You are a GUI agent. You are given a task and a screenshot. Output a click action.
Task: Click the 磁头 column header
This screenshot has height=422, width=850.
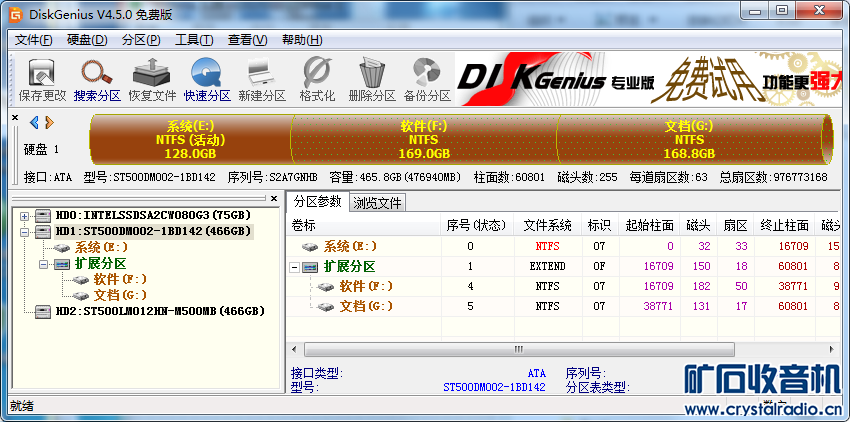698,225
